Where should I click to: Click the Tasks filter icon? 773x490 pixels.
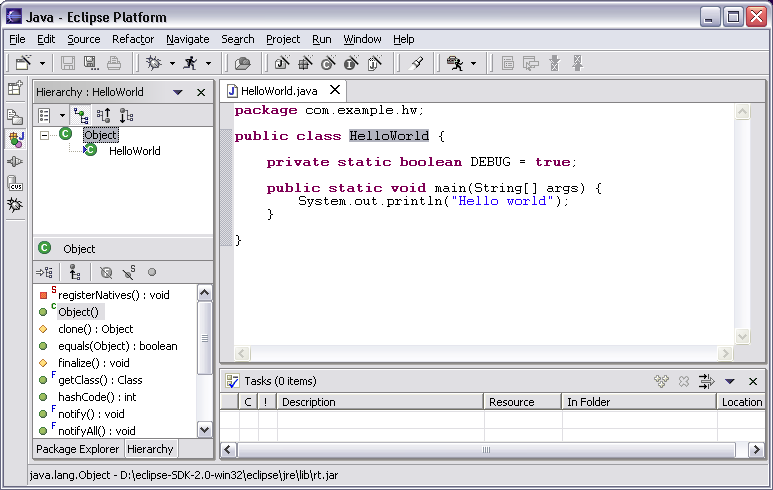[707, 381]
